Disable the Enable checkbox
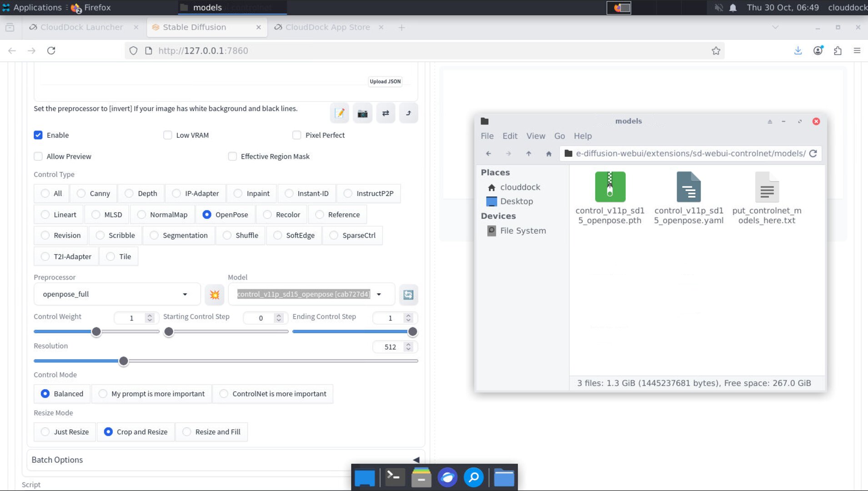 coord(38,135)
